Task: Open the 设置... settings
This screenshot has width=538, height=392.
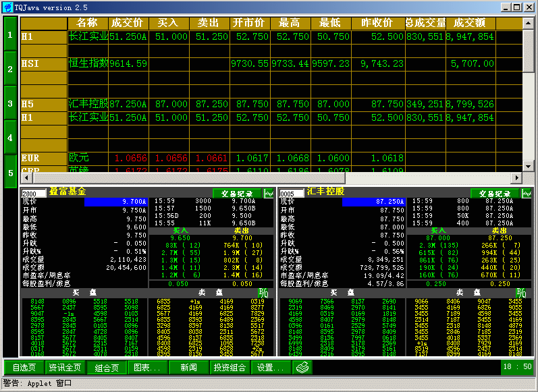Action: (271, 367)
